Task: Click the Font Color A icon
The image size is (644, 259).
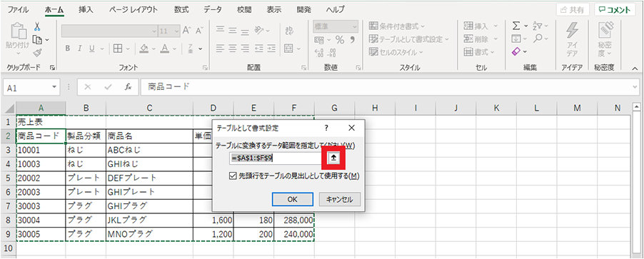Action: [x=165, y=49]
